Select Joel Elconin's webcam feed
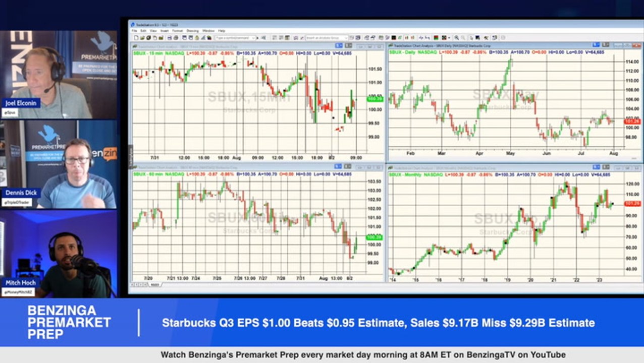The image size is (644, 363). [x=59, y=75]
